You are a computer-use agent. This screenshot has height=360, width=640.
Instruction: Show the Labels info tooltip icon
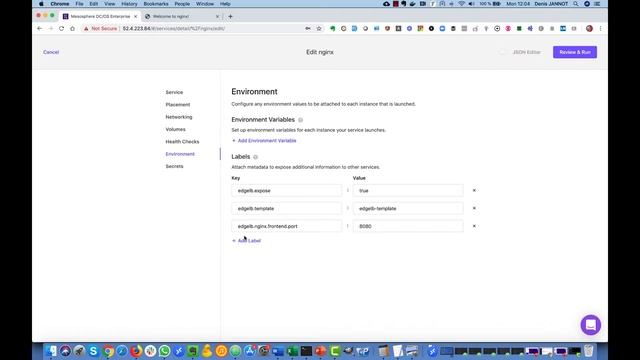[256, 157]
